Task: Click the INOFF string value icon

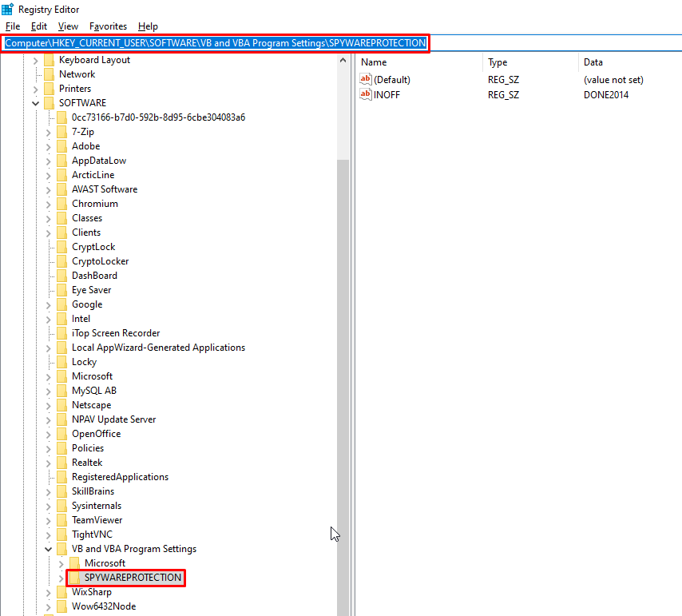Action: click(x=366, y=94)
